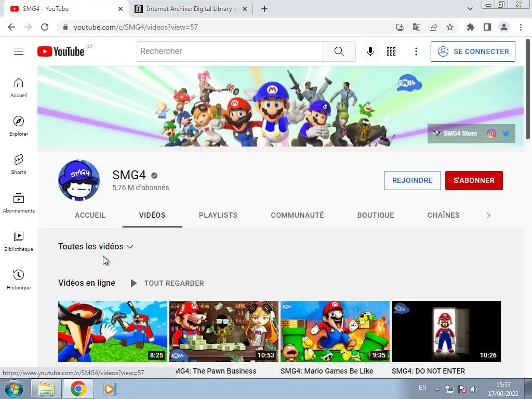Reload the page in Chrome

tap(45, 27)
